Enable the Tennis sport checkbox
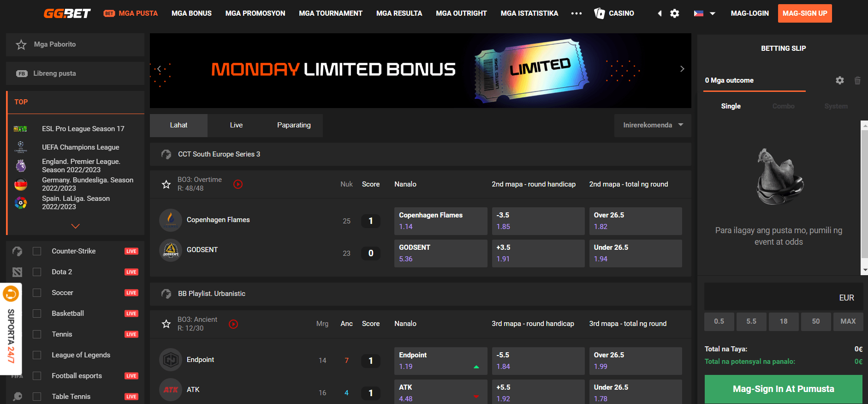The width and height of the screenshot is (868, 404). click(37, 334)
